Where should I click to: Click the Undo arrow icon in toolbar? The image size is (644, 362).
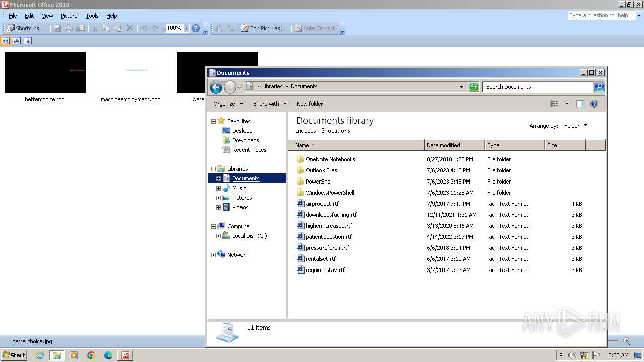click(144, 28)
